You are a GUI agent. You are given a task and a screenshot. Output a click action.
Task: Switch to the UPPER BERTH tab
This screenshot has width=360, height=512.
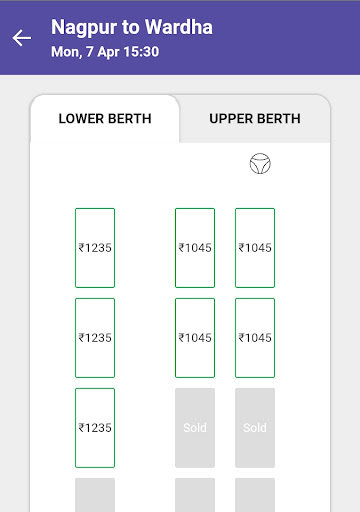click(255, 119)
